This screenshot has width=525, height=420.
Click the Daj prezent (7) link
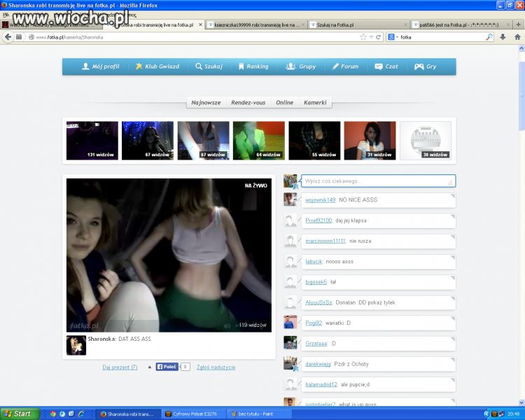(x=120, y=367)
